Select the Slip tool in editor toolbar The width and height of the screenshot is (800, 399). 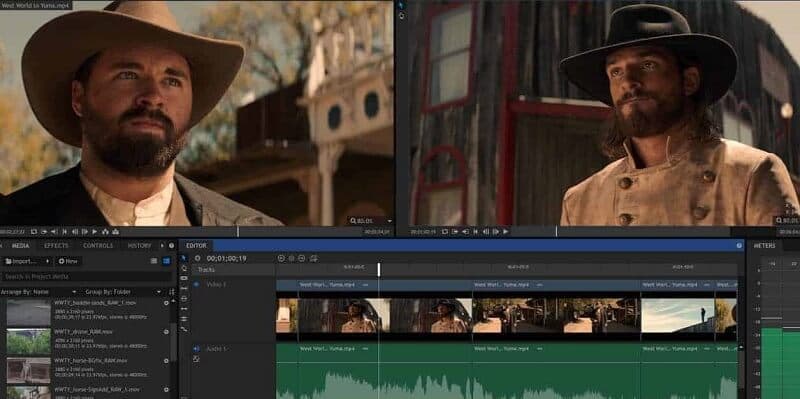point(184,288)
